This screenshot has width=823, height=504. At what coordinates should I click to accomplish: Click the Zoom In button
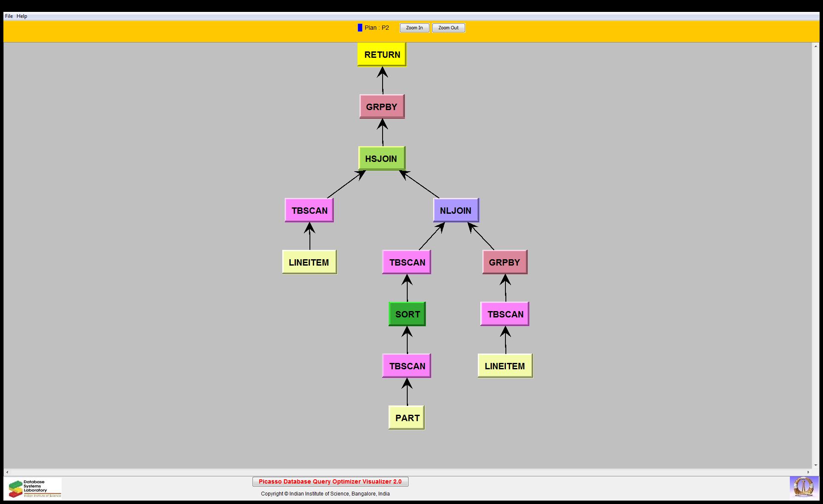[x=414, y=28]
